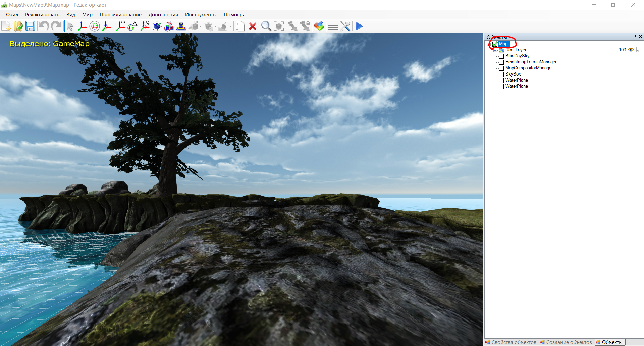This screenshot has width=644, height=346.
Task: Click the highlighted red-arc cube toolbar icon
Action: [169, 26]
